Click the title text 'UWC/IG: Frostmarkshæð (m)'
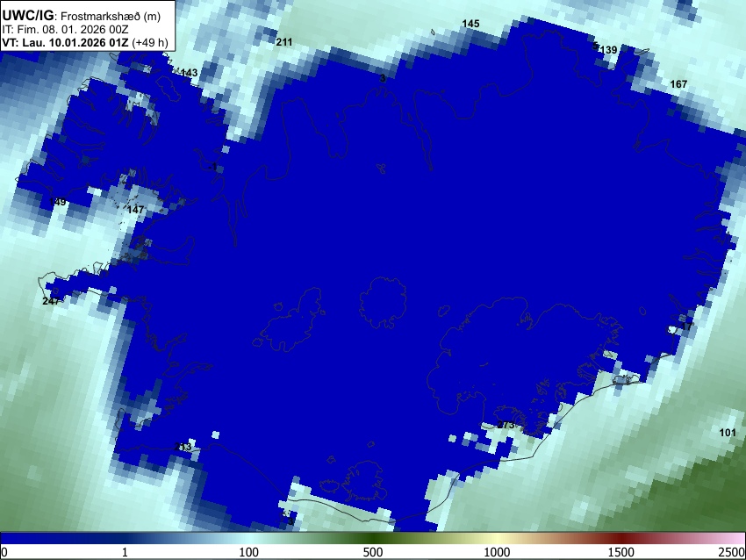The height and width of the screenshot is (560, 746). pyautogui.click(x=81, y=16)
